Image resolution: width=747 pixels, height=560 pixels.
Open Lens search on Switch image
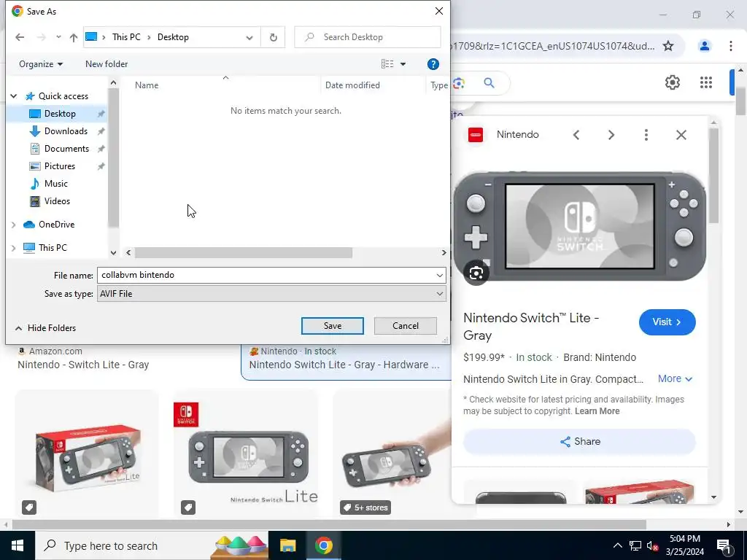(476, 273)
